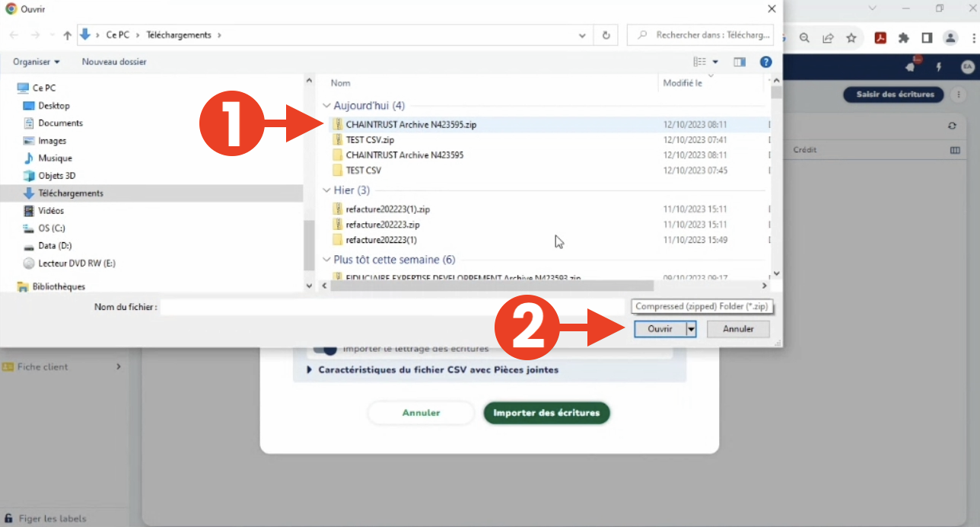Click Importer des écritures button

click(546, 413)
